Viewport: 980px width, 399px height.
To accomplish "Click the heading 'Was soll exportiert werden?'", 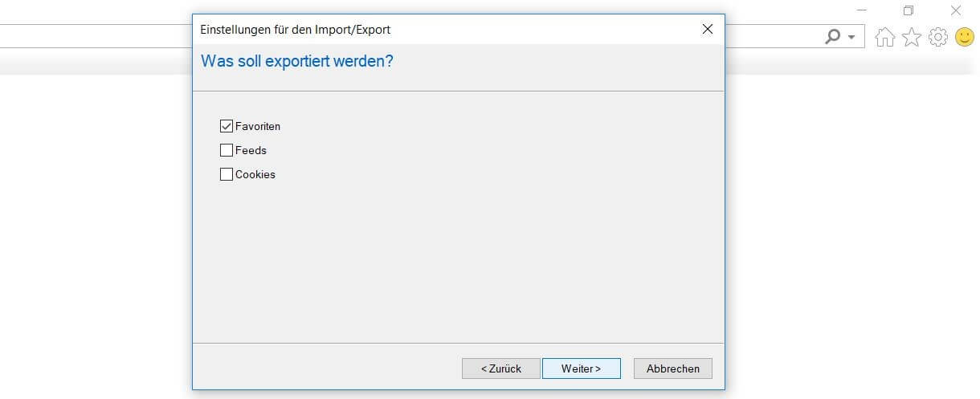I will coord(296,61).
